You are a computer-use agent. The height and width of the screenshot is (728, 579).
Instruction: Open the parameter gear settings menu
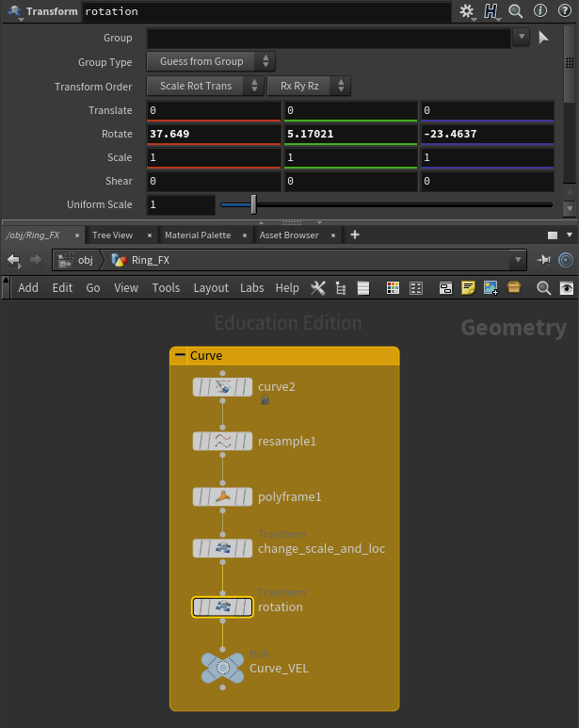466,11
